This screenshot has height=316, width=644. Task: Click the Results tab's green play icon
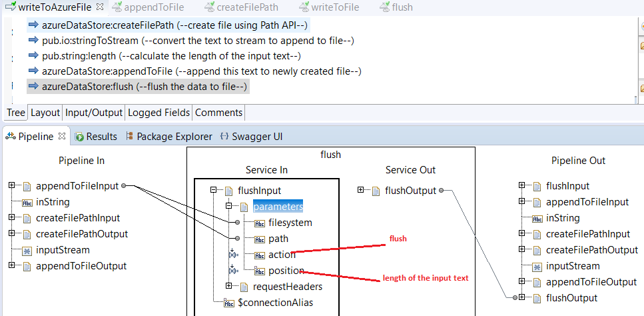(x=80, y=137)
